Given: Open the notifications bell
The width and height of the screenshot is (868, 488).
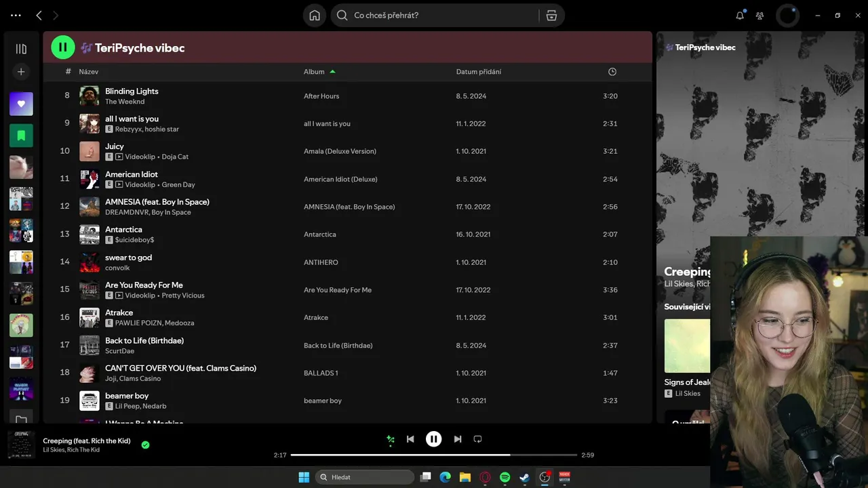Looking at the screenshot, I should click(740, 16).
